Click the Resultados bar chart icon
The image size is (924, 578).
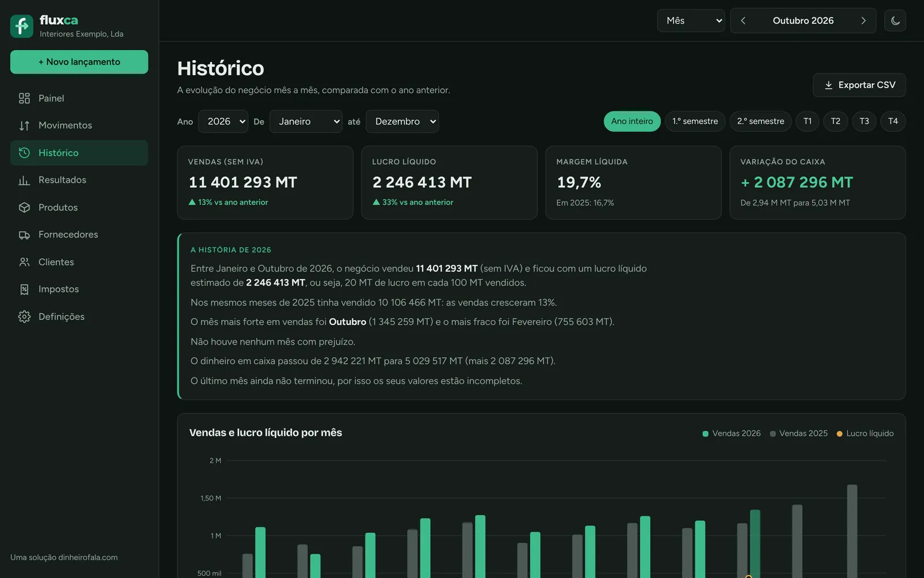coord(24,180)
